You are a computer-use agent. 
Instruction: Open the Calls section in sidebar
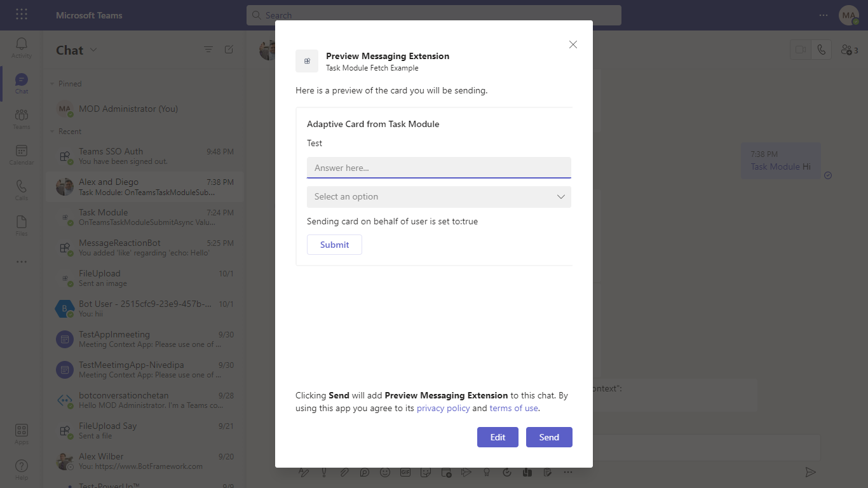click(22, 190)
